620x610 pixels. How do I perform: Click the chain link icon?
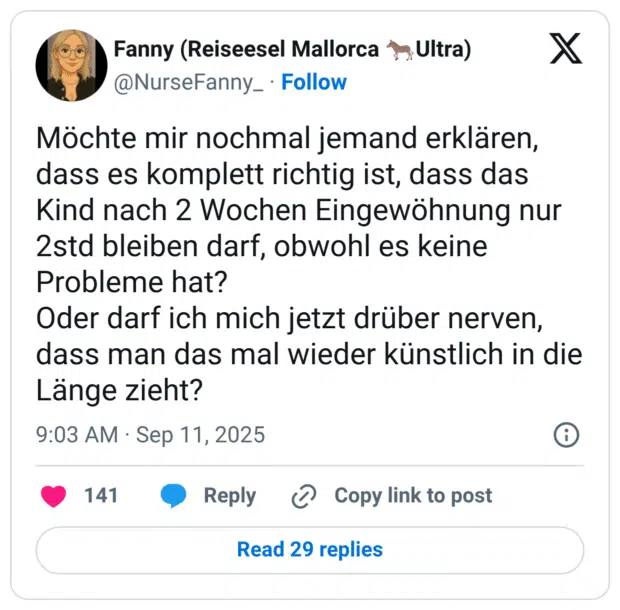pos(303,496)
